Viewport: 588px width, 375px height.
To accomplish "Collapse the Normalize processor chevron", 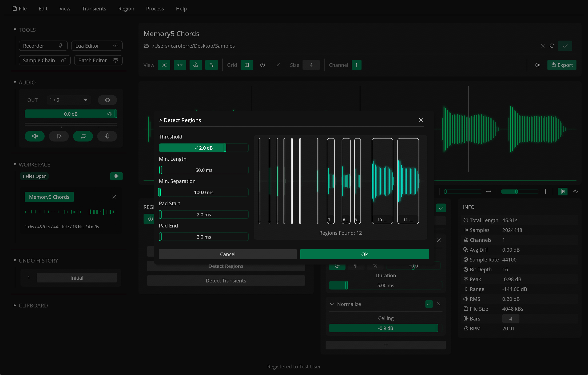I will point(332,304).
